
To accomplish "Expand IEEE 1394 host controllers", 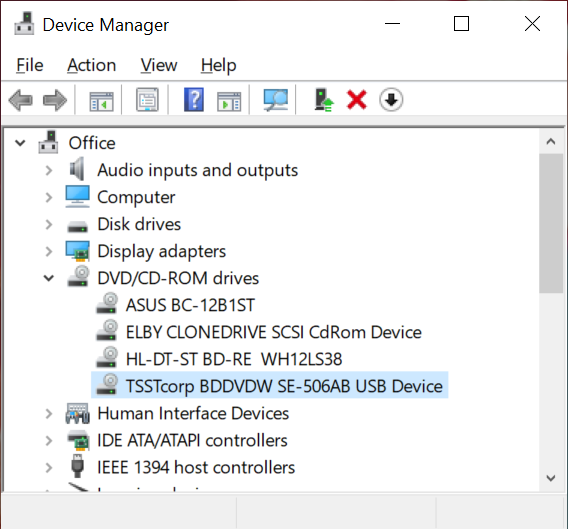I will pos(49,467).
